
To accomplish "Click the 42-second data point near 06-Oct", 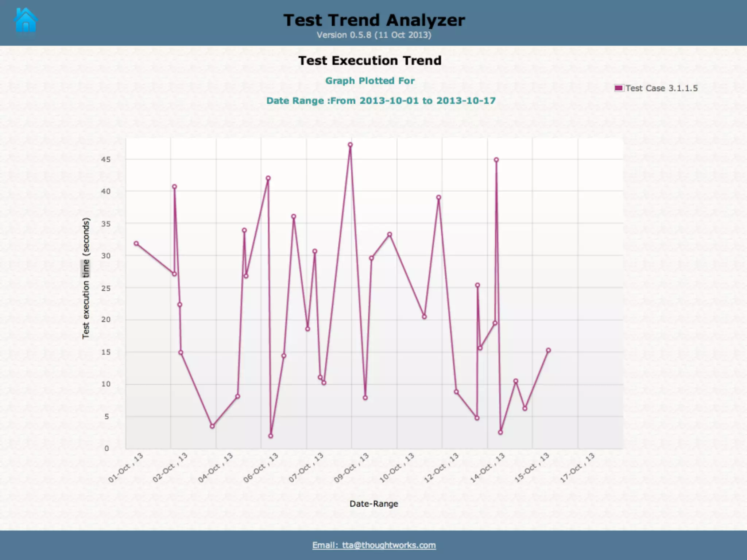I will click(268, 178).
